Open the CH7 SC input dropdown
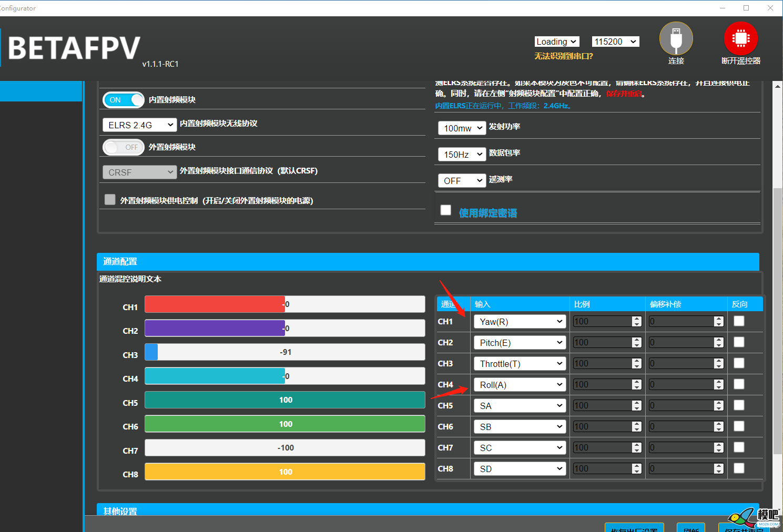This screenshot has width=783, height=532. click(520, 448)
